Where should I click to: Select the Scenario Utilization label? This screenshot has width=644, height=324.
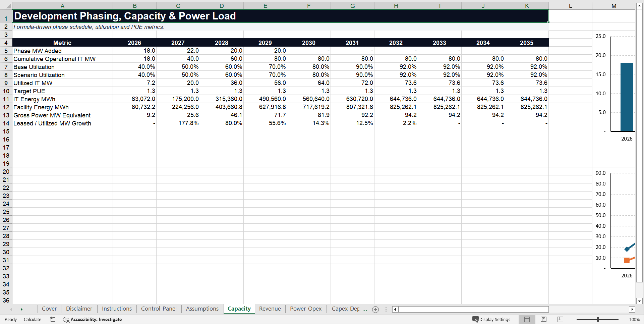(62, 75)
